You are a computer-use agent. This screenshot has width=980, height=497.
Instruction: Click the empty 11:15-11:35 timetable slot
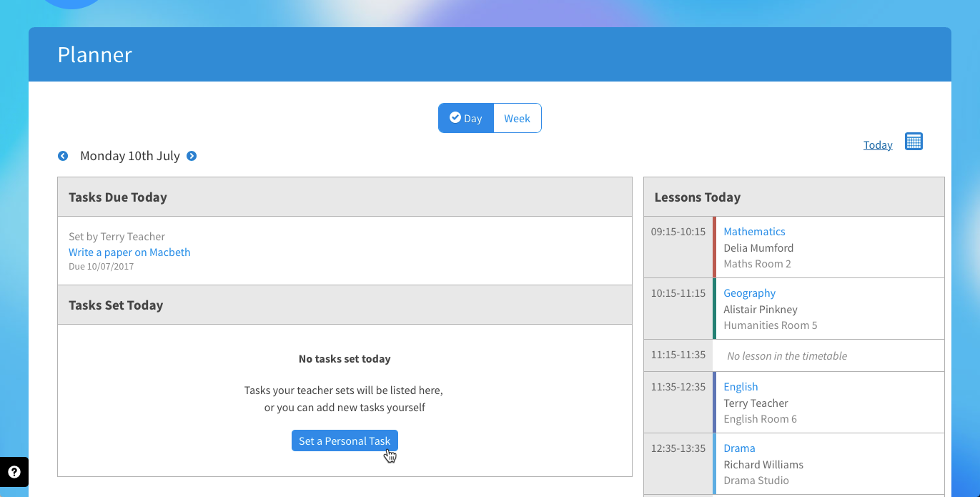click(787, 355)
